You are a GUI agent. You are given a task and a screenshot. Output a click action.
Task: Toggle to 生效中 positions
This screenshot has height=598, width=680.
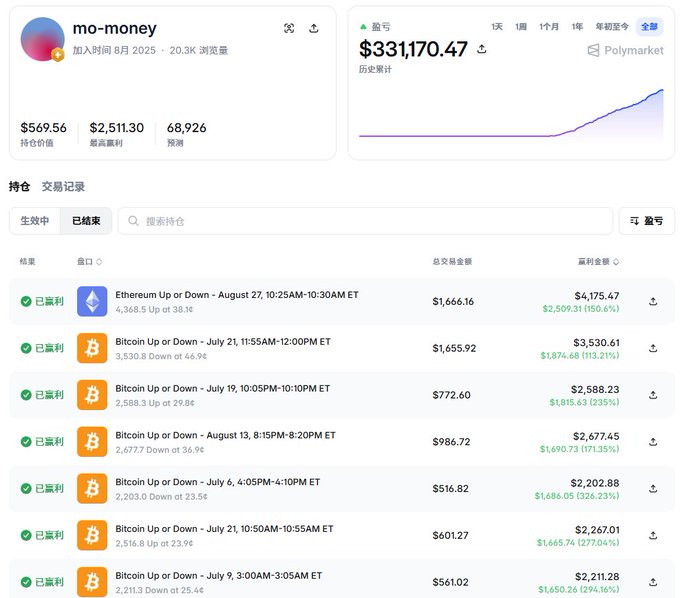click(x=35, y=221)
